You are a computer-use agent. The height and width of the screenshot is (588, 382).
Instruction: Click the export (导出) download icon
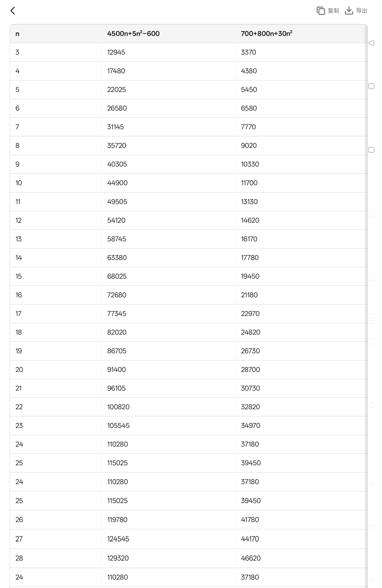pos(349,11)
